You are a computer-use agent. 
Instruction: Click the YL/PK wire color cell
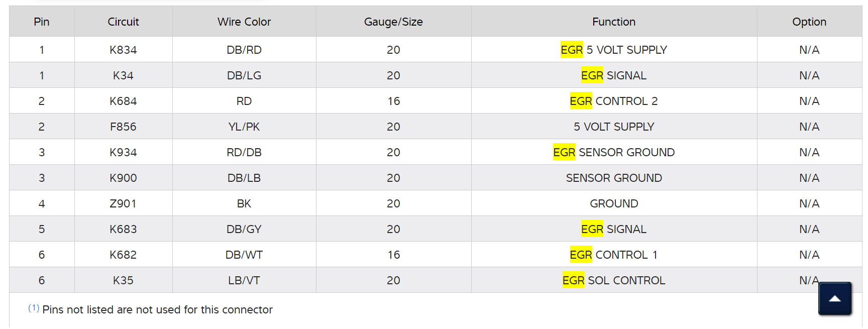(244, 127)
